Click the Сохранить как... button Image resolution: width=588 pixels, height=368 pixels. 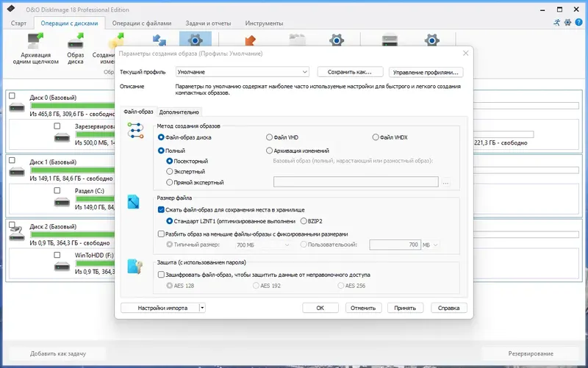(x=350, y=72)
